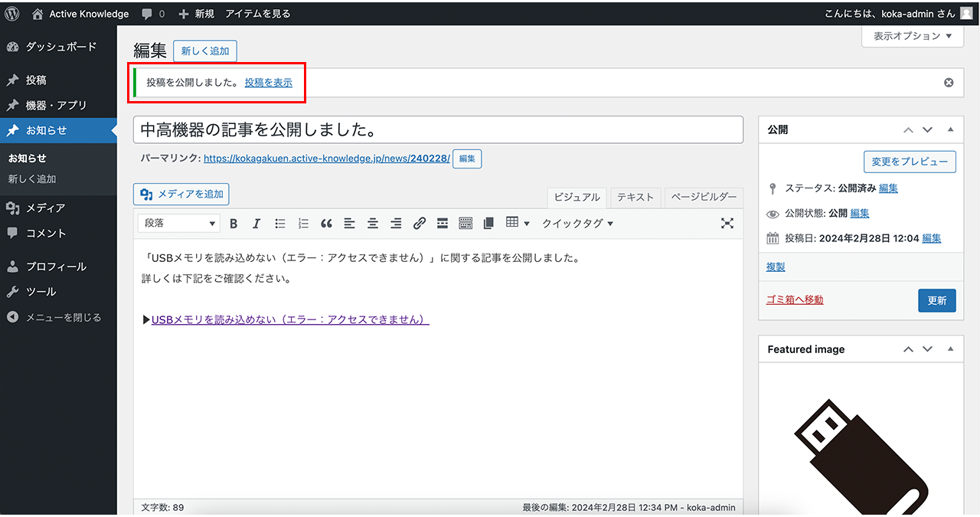Collapse the Featured image panel
The height and width of the screenshot is (517, 980).
951,349
